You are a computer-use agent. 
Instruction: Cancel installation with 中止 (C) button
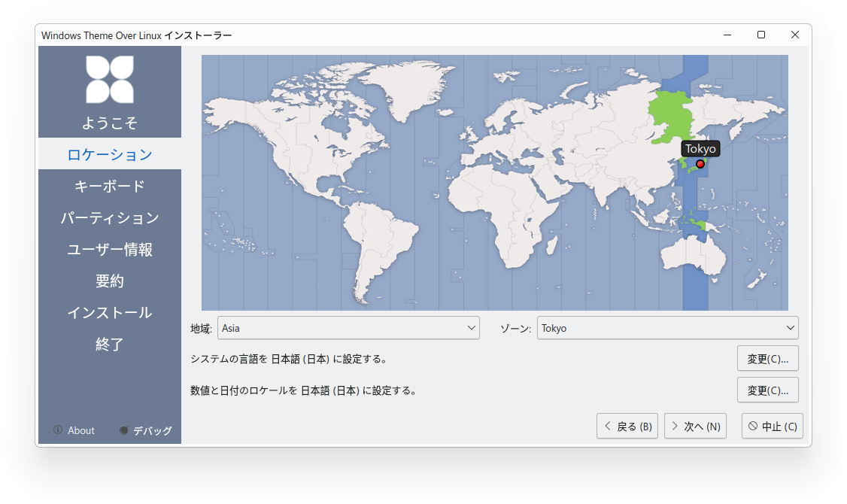[x=773, y=427]
